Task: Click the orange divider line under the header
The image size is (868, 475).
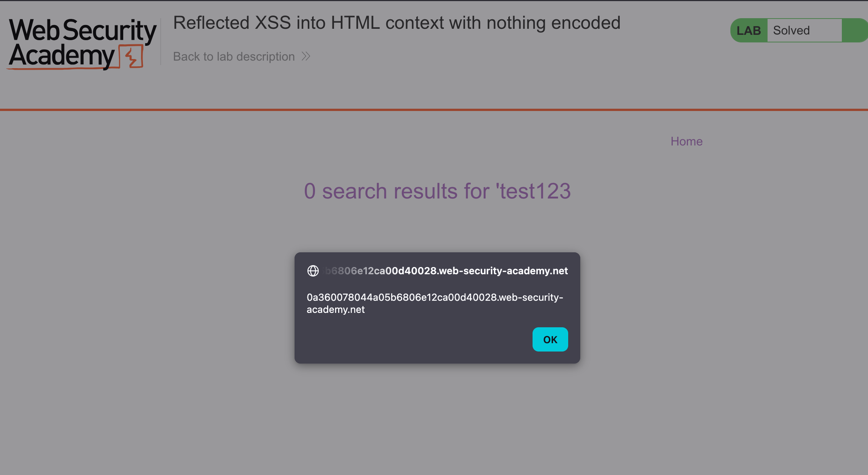Action: (434, 110)
